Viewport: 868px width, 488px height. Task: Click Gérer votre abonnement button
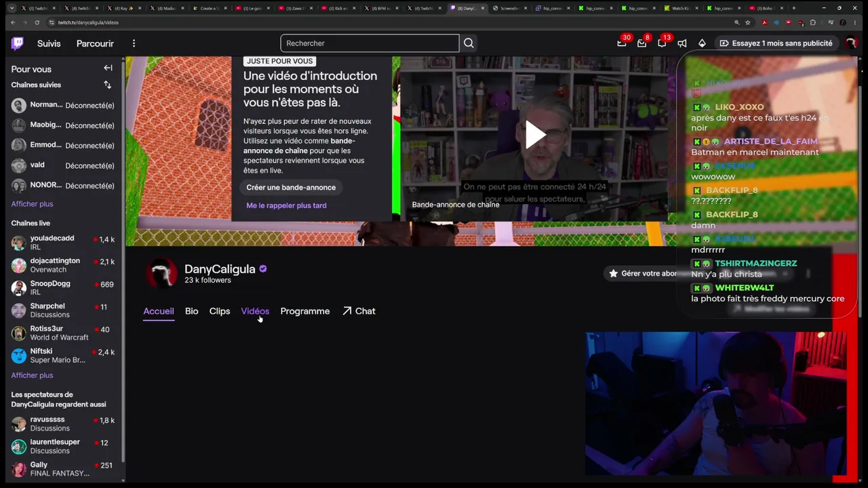click(x=644, y=273)
